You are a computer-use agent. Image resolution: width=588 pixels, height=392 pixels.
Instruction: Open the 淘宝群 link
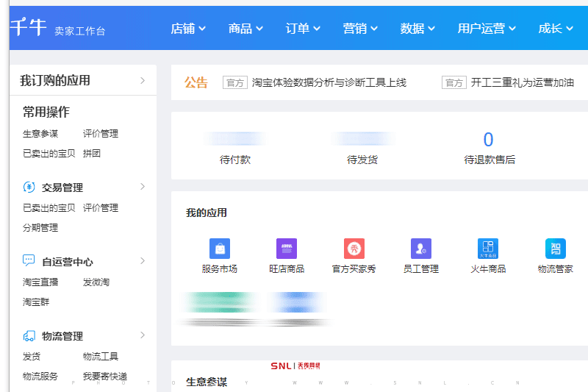(x=36, y=302)
